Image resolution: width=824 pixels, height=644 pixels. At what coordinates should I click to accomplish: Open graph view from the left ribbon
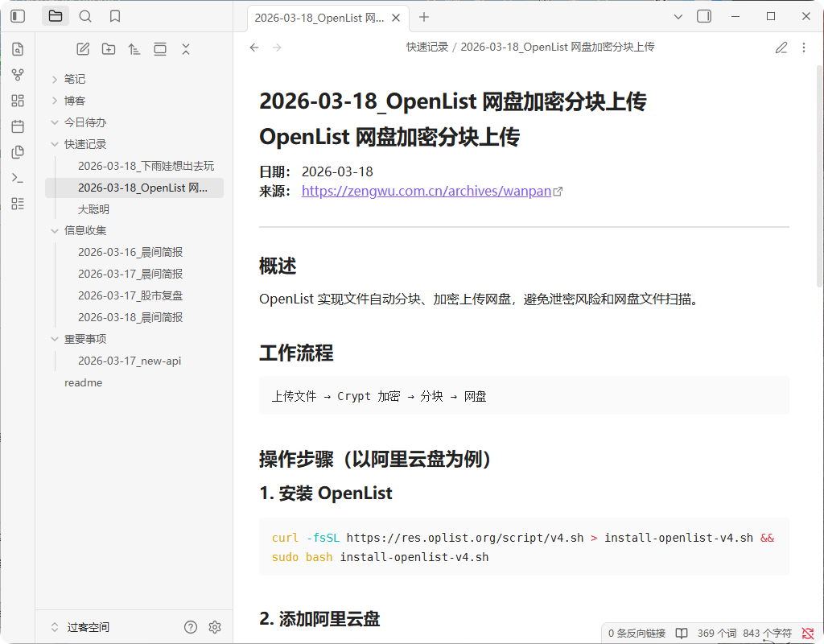click(18, 75)
